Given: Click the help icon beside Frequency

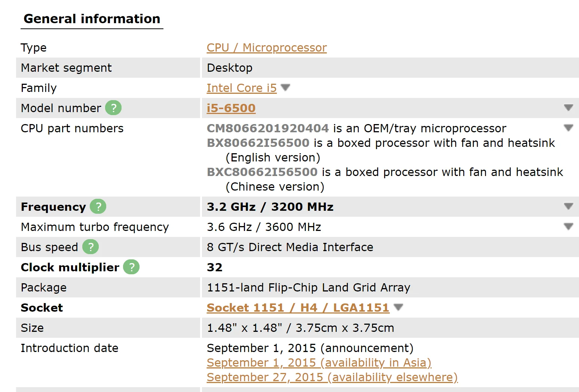Looking at the screenshot, I should [x=98, y=206].
